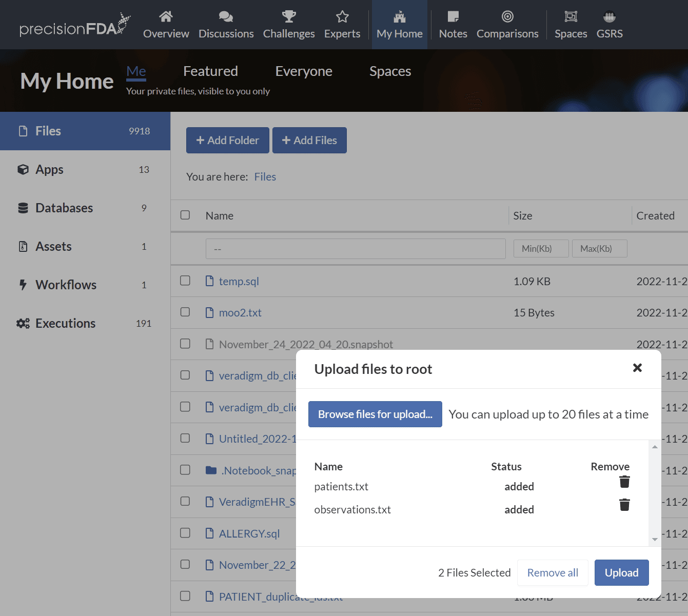
Task: Open the Notes sticky note icon
Action: click(453, 17)
